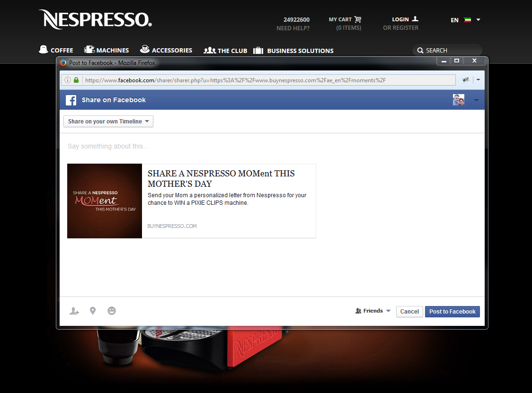Click phone number 24922600

297,20
